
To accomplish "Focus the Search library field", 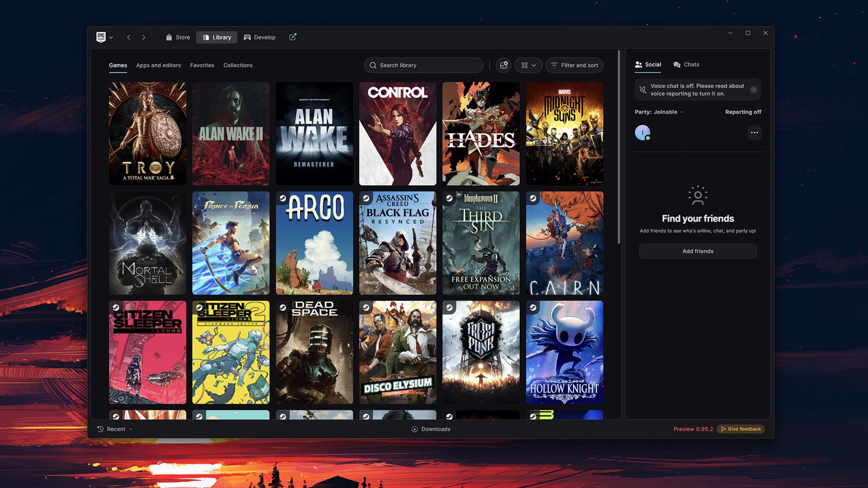I will (x=424, y=65).
